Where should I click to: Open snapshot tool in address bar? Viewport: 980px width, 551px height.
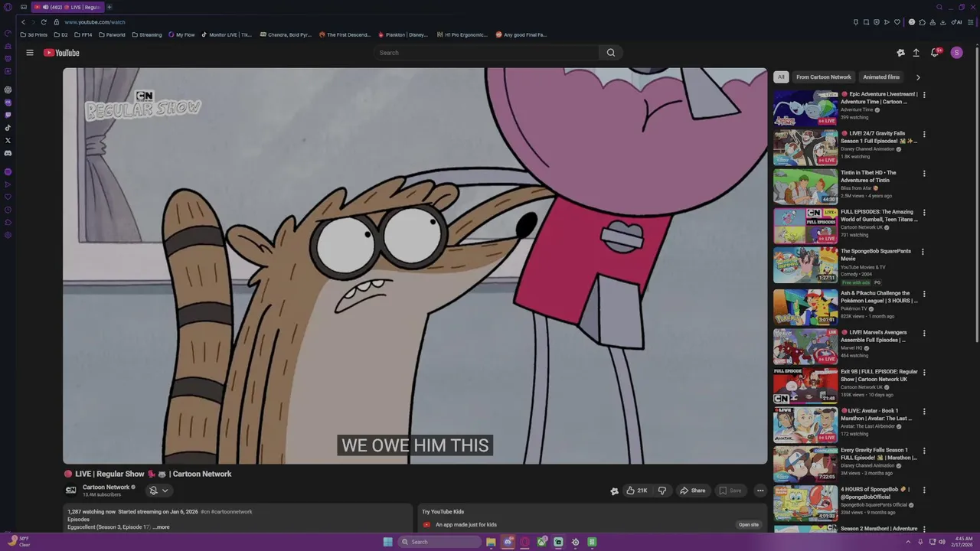click(x=866, y=22)
